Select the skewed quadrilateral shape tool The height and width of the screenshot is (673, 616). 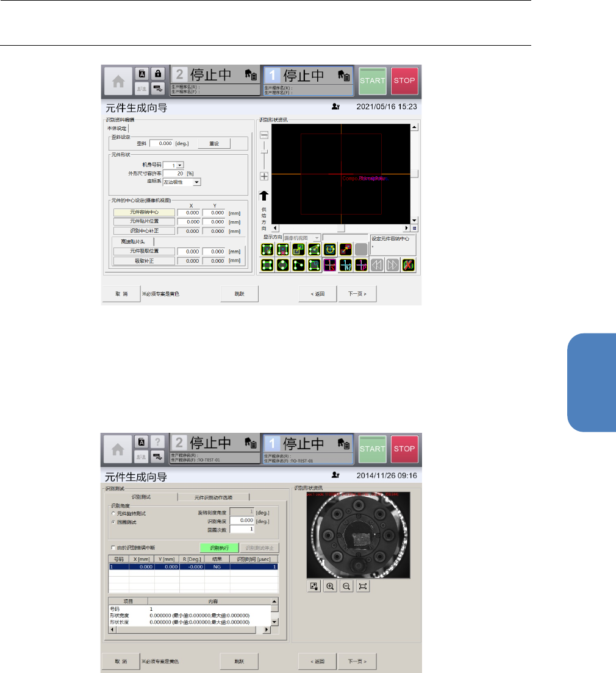pyautogui.click(x=314, y=249)
